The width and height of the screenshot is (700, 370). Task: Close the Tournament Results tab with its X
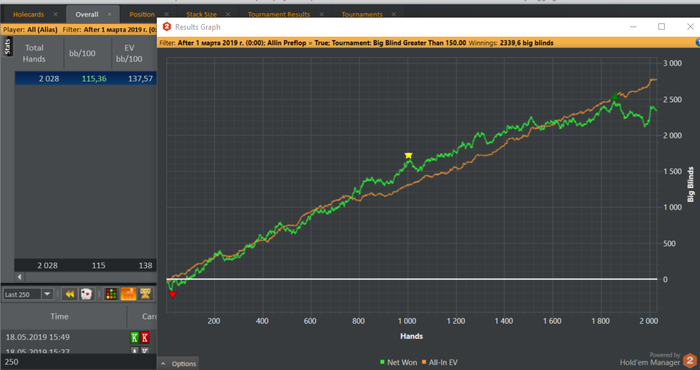coord(321,14)
